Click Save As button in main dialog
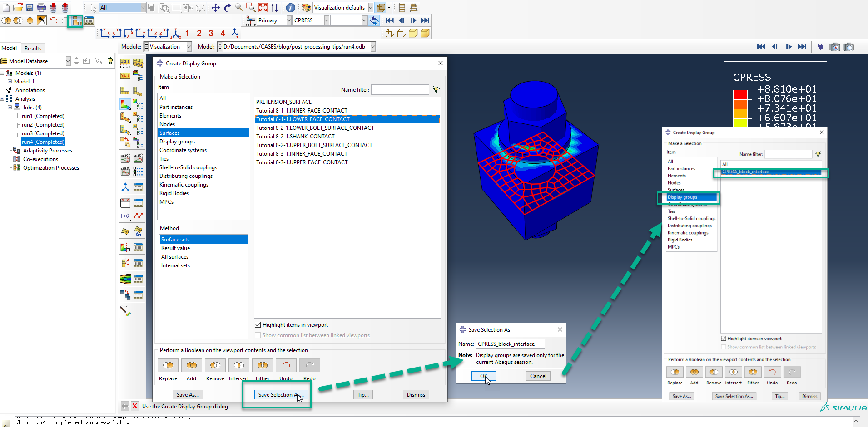The image size is (868, 427). click(x=188, y=395)
